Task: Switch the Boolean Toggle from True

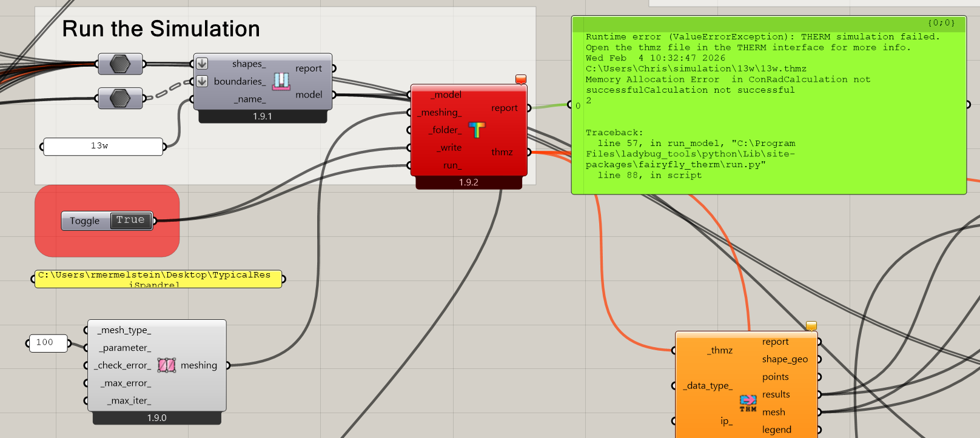Action: [130, 221]
